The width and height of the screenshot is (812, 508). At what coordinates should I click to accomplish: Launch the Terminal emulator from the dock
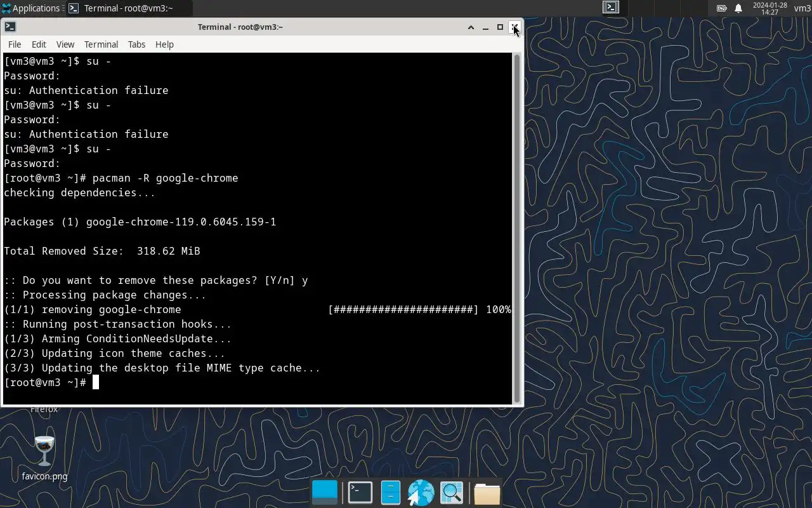pyautogui.click(x=360, y=493)
